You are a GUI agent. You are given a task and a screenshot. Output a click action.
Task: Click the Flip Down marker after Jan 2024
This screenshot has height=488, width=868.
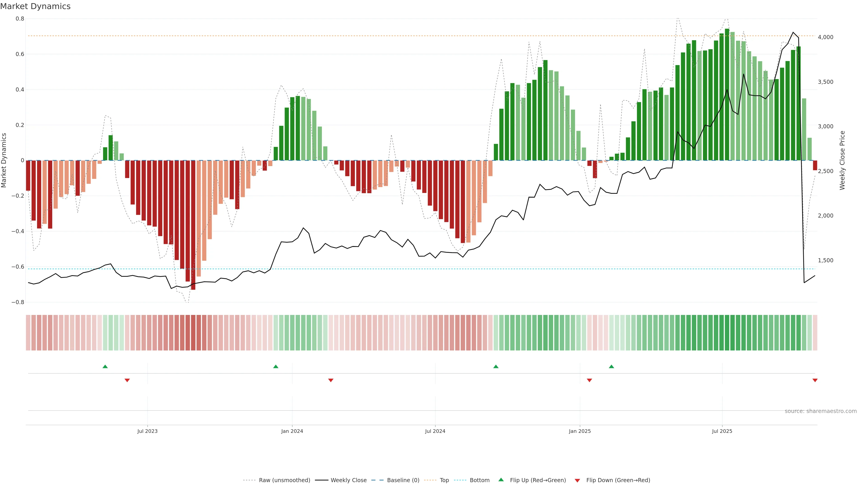[330, 380]
